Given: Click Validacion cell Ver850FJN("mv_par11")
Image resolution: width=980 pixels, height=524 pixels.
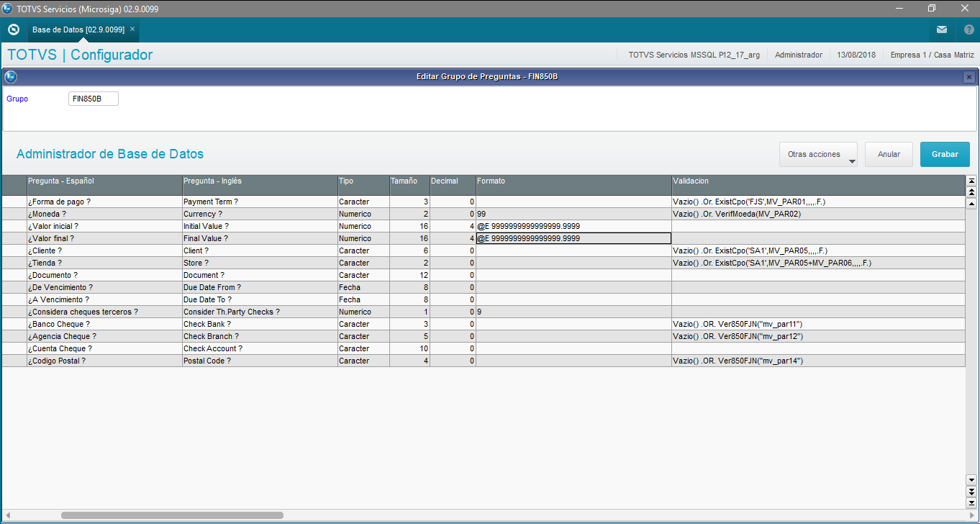Looking at the screenshot, I should pos(818,325).
